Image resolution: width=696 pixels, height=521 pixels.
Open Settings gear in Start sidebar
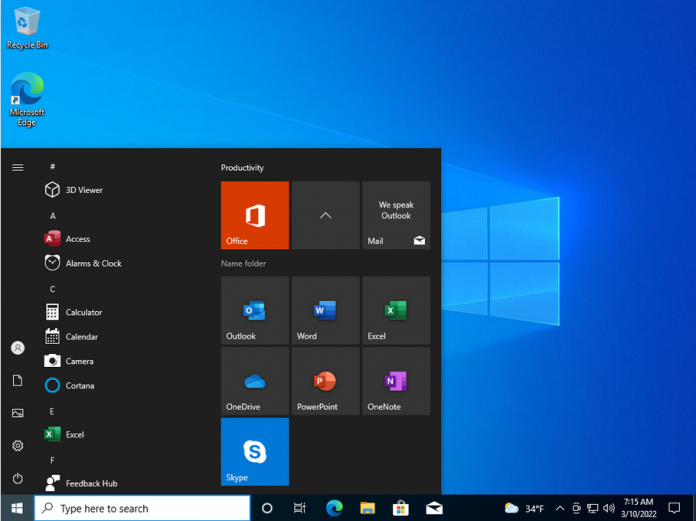(18, 446)
